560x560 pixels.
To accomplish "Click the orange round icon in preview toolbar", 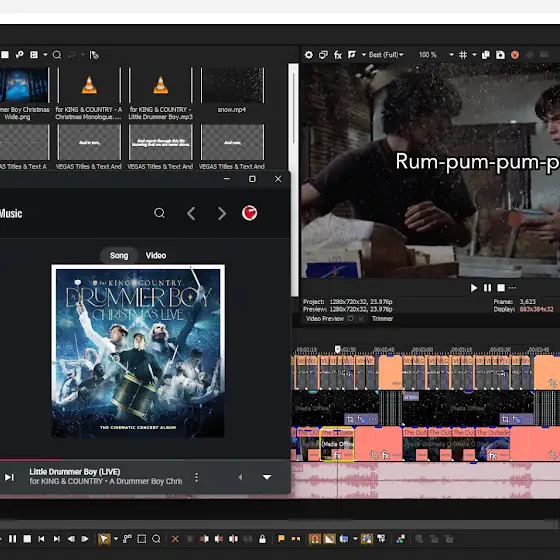I will tap(515, 55).
